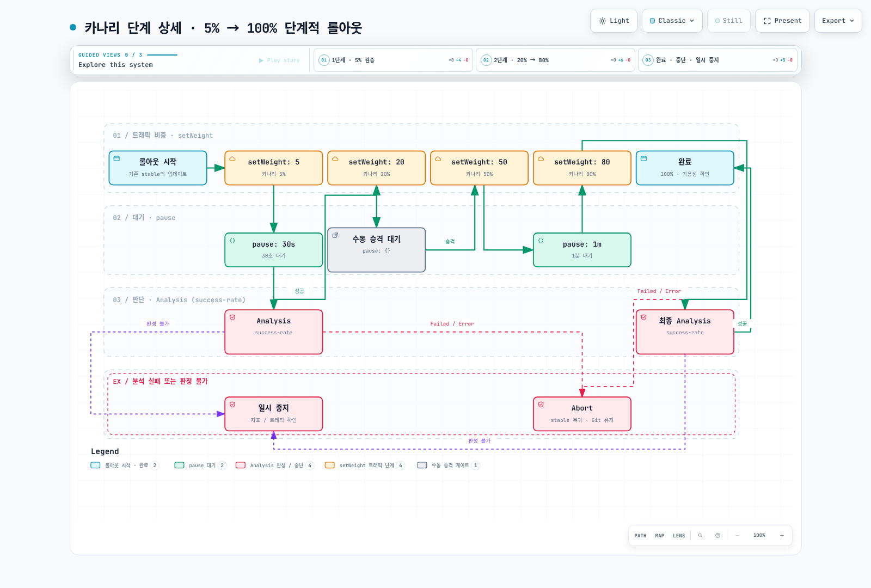Open the Export dropdown menu
This screenshot has height=588, width=871.
point(838,21)
